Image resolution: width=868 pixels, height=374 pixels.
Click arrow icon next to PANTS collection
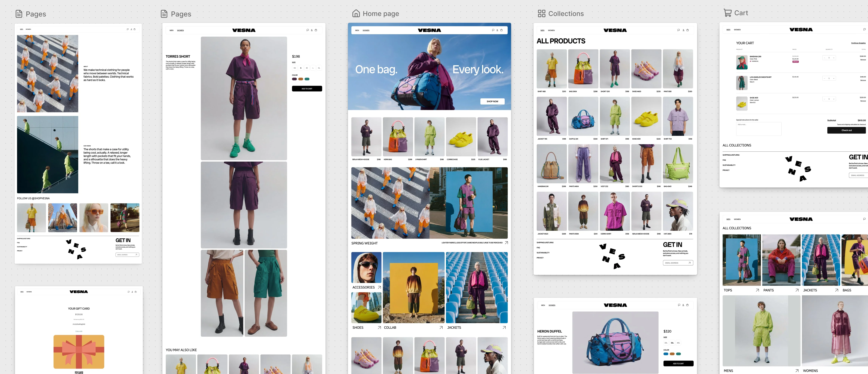[x=797, y=290]
